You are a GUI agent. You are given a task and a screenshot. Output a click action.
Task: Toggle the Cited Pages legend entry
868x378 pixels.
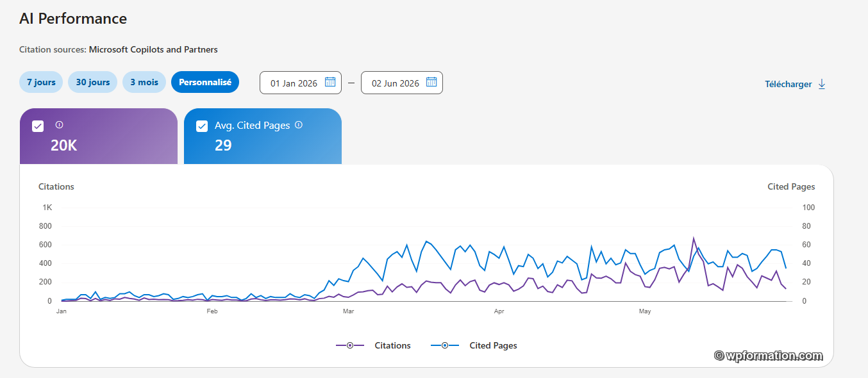pyautogui.click(x=474, y=345)
